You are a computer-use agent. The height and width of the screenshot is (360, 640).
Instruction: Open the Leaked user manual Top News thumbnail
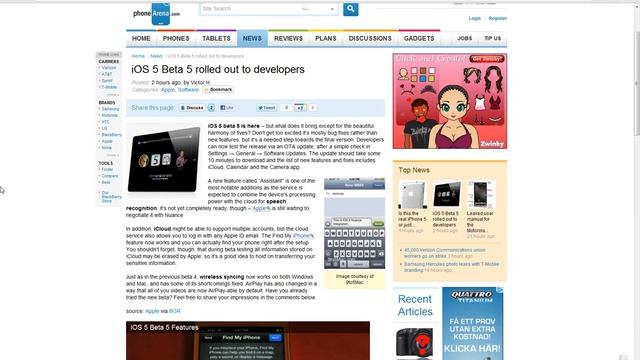[481, 195]
